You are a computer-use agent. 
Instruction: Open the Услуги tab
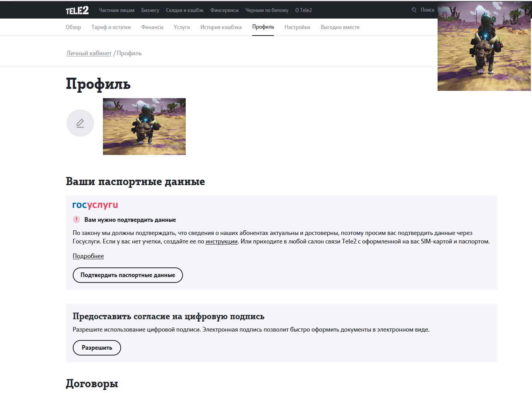point(182,27)
